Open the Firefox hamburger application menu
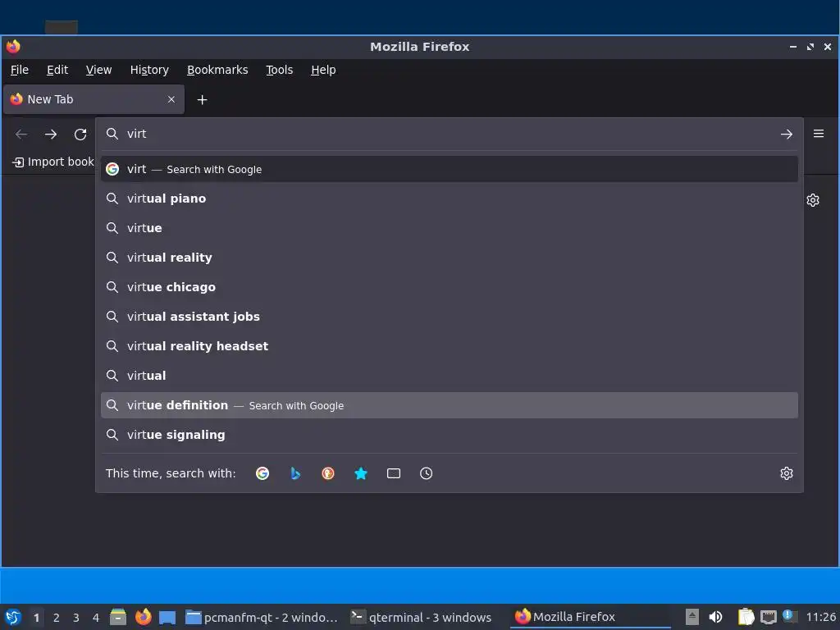Screen dimensions: 840x630 click(819, 134)
